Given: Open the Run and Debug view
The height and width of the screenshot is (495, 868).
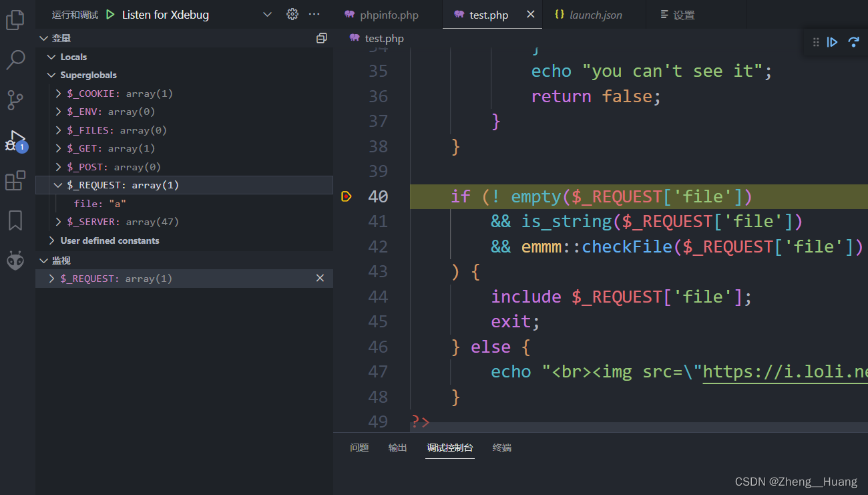Looking at the screenshot, I should click(15, 141).
